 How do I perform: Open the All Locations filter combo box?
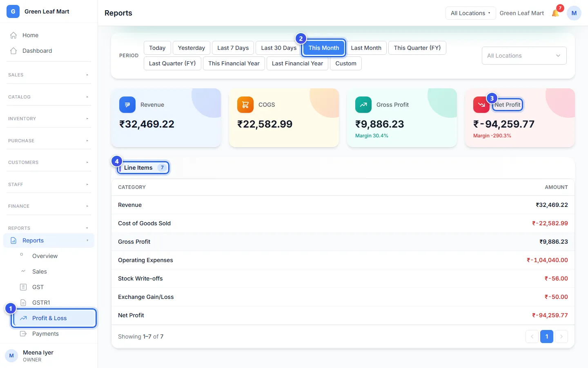(x=524, y=56)
